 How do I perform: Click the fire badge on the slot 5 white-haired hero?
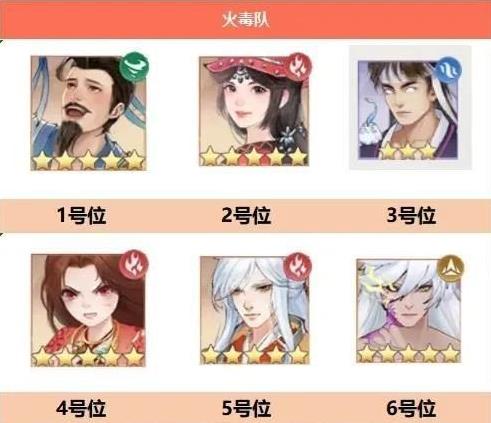click(x=297, y=266)
